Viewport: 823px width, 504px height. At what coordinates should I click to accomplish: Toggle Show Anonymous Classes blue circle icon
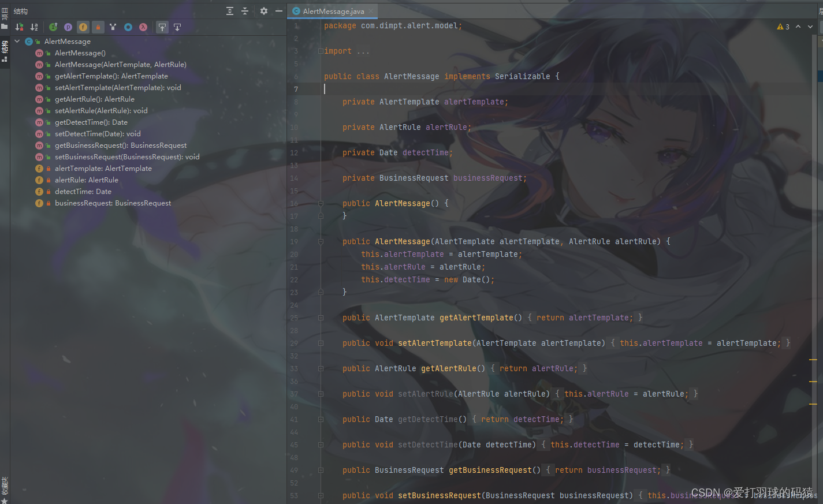pyautogui.click(x=128, y=27)
